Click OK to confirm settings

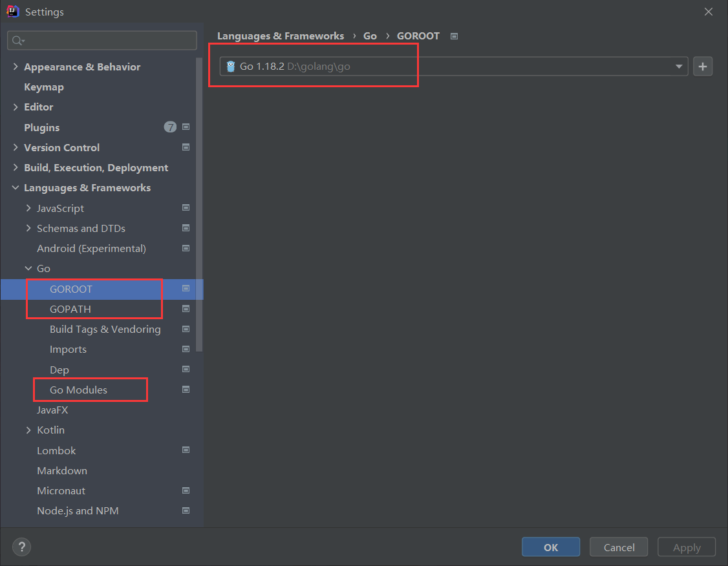point(551,547)
